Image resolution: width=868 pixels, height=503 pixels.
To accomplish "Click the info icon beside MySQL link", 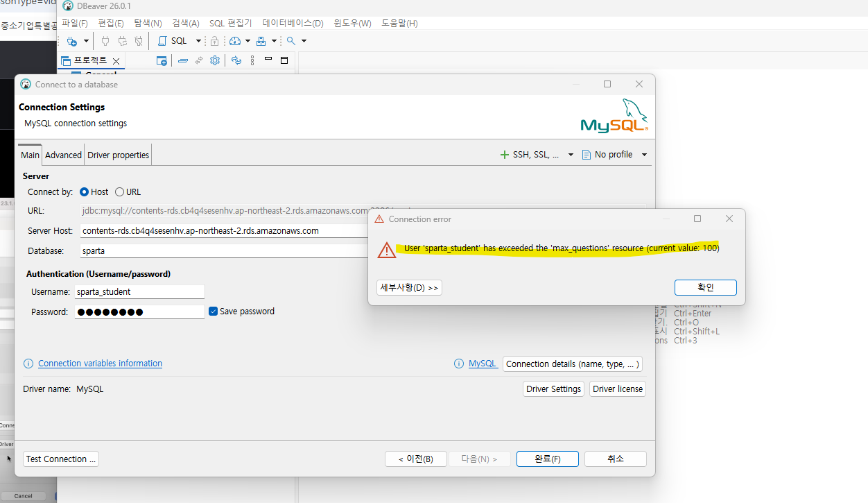I will click(459, 364).
